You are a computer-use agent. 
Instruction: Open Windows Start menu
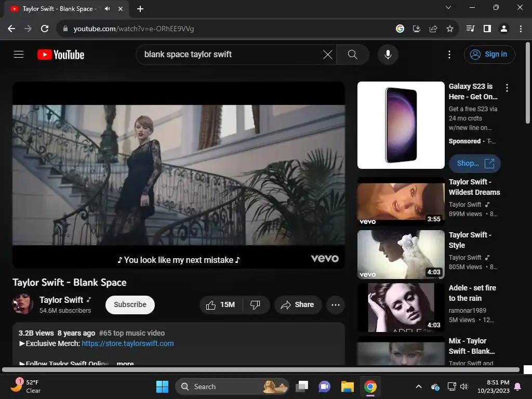point(162,387)
